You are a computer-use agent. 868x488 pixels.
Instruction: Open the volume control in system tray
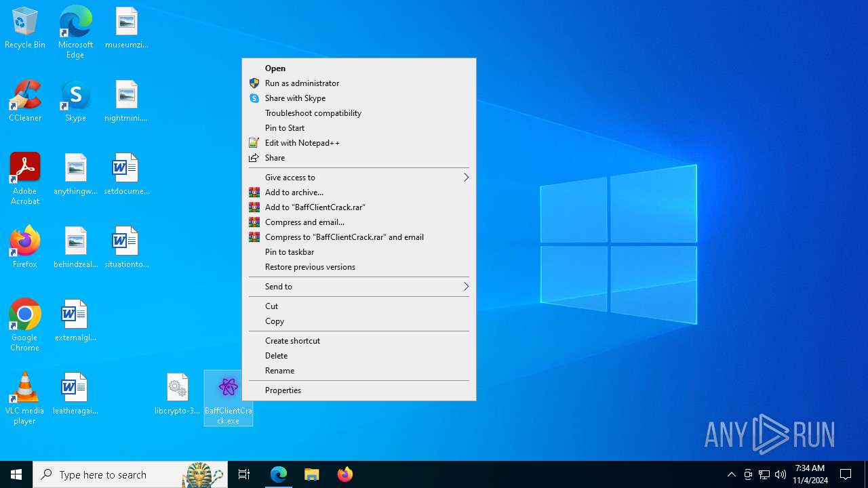click(781, 474)
